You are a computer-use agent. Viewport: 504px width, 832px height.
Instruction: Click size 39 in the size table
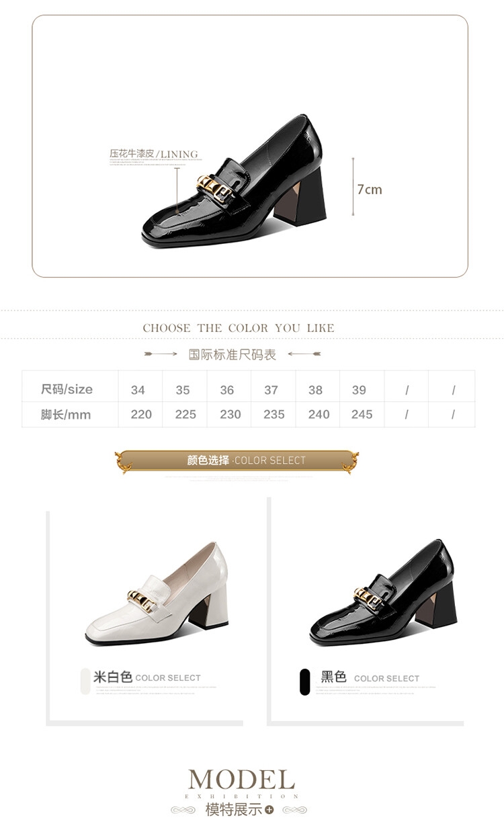click(x=359, y=390)
